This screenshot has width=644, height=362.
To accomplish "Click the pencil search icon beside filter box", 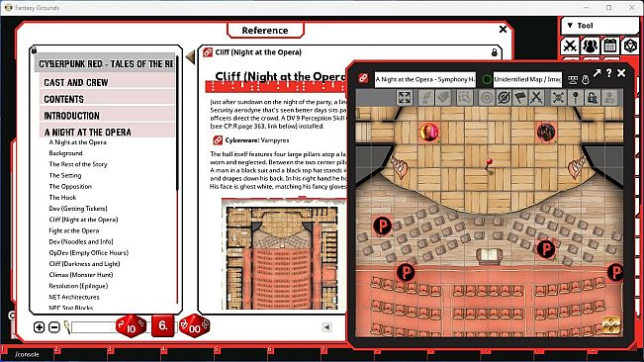I will [x=67, y=327].
